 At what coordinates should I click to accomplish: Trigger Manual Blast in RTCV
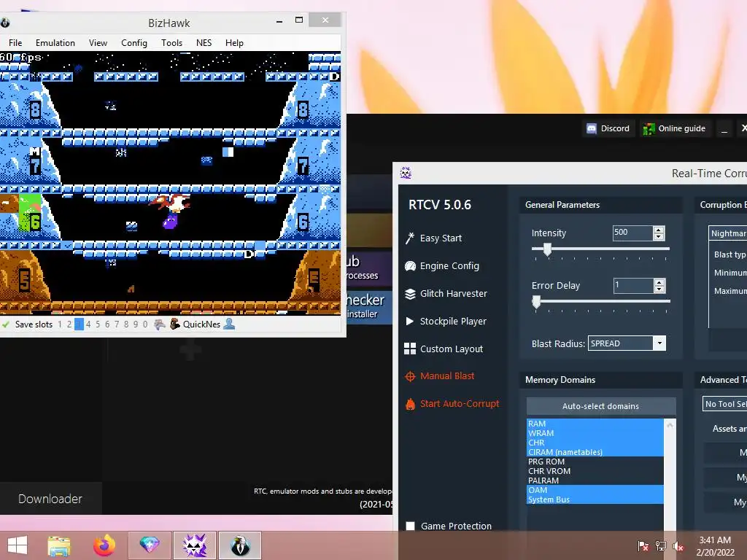439,376
